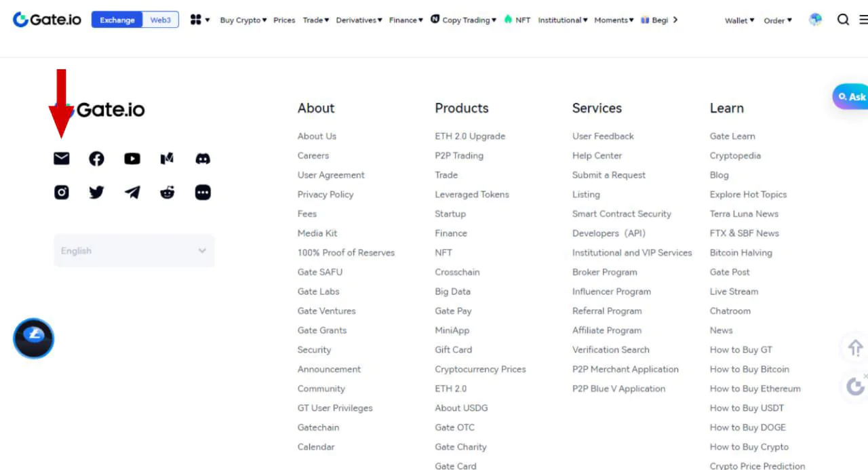Open the Derivatives dropdown
The image size is (868, 470).
click(x=359, y=20)
